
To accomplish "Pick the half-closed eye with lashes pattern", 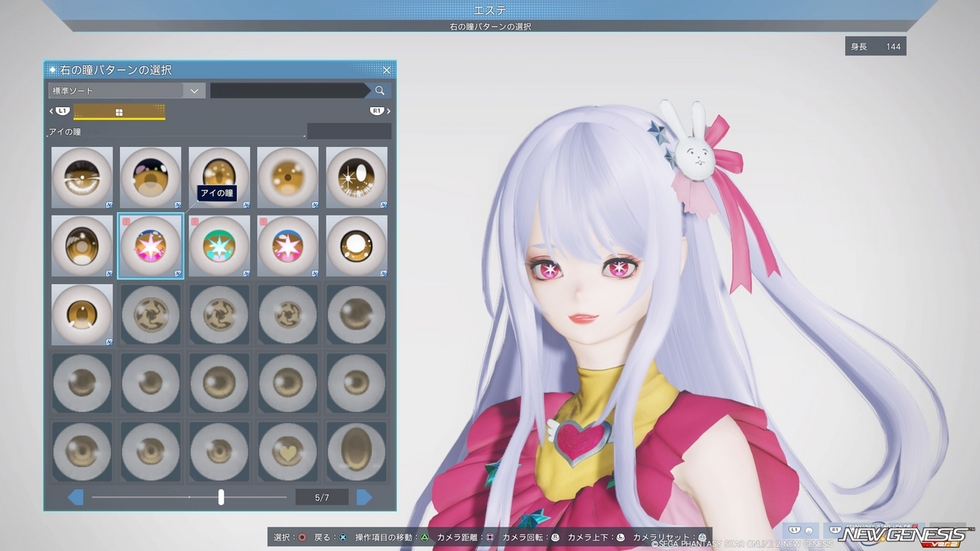I will click(x=82, y=177).
